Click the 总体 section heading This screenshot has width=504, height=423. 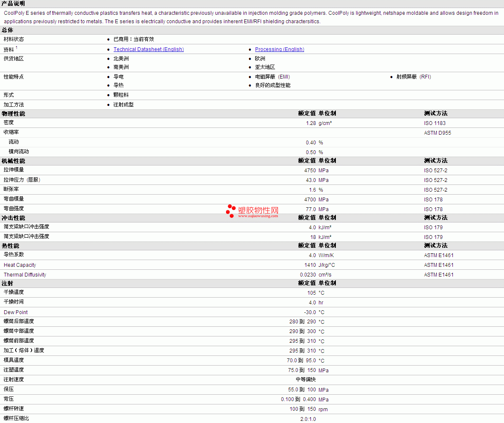7,30
